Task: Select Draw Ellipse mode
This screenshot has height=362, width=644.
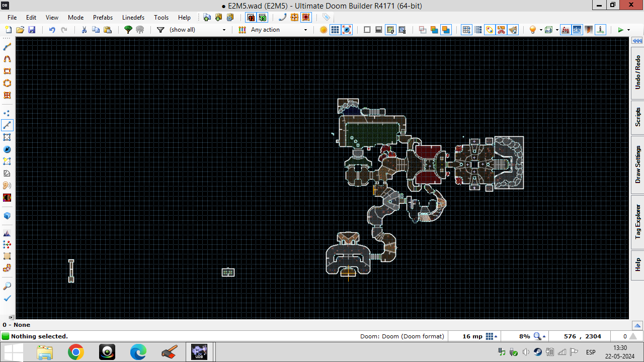Action: click(x=7, y=83)
